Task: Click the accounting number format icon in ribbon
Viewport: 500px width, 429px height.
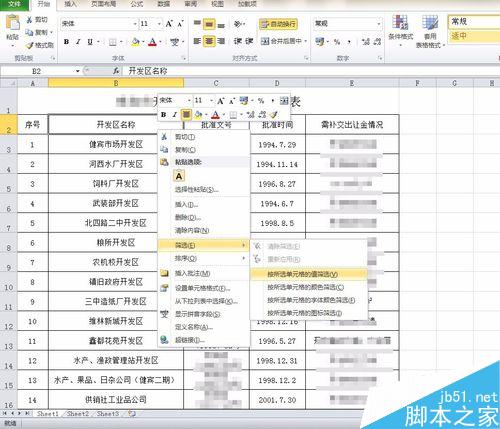Action: (320, 42)
